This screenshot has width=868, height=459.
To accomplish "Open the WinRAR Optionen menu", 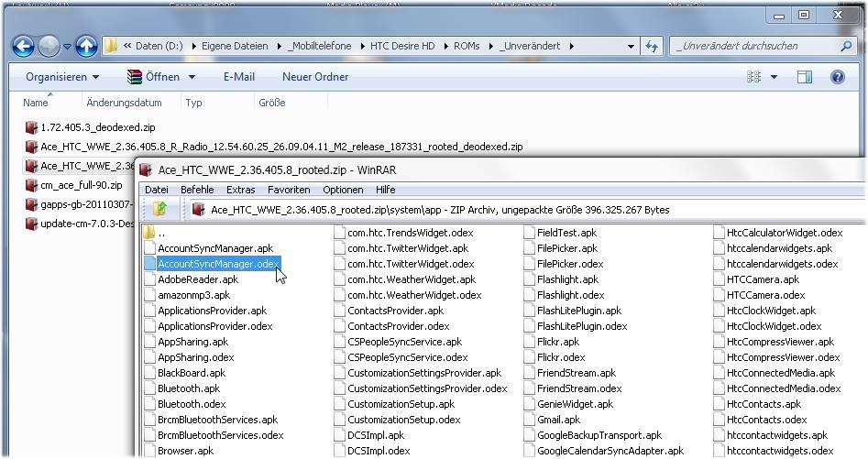I will pos(343,190).
